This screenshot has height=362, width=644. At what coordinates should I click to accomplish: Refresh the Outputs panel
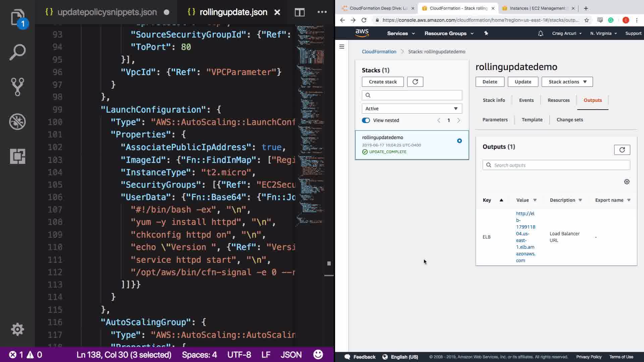(622, 150)
